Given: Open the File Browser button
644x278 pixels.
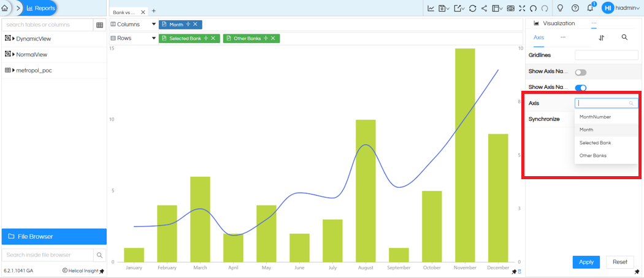Looking at the screenshot, I should (x=54, y=236).
